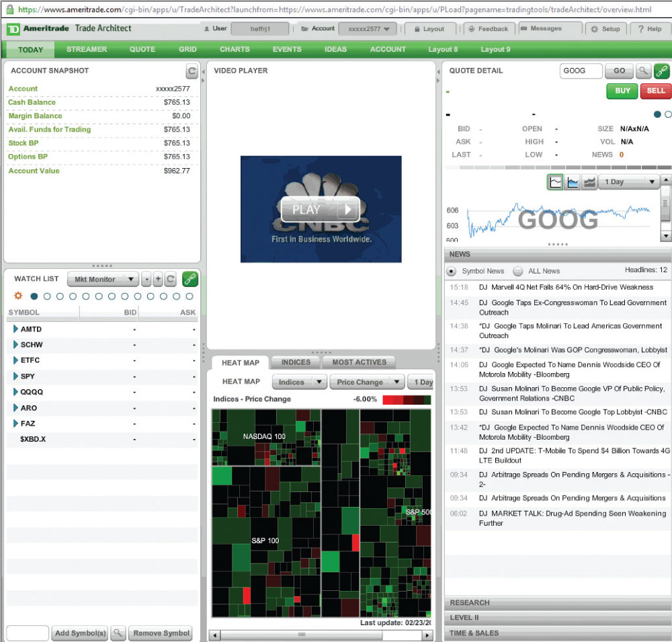Image resolution: width=672 pixels, height=642 pixels.
Task: Click the green link icon in Watch List
Action: [x=190, y=280]
